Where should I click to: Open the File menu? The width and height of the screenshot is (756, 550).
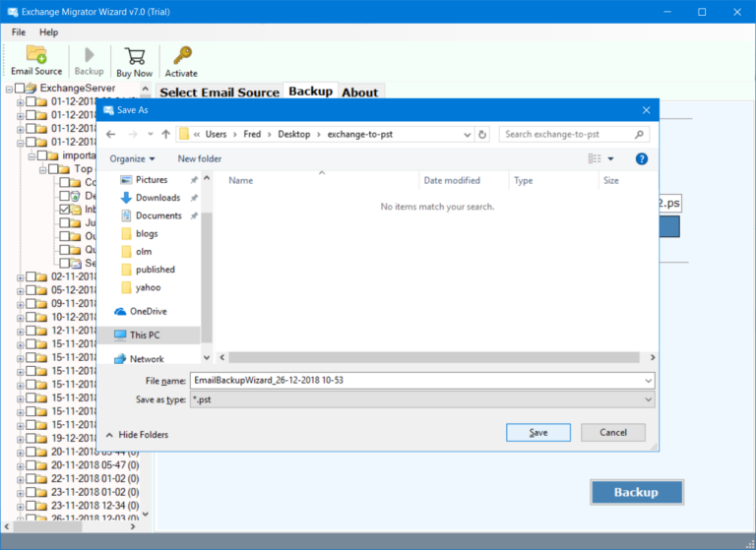coord(19,32)
